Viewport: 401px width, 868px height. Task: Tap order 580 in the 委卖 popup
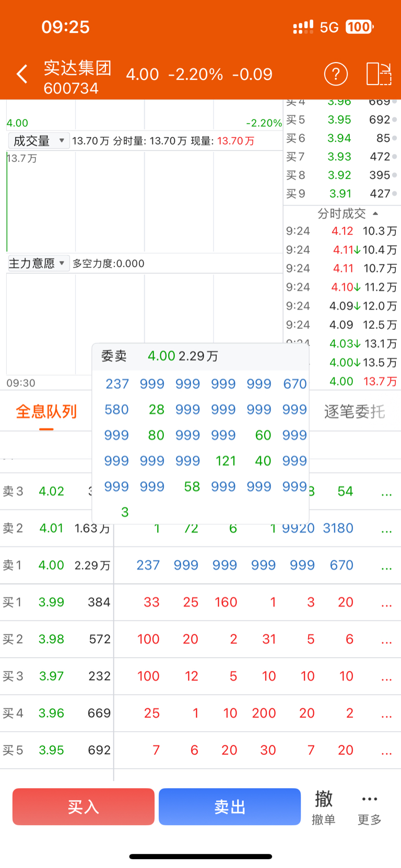pos(116,409)
